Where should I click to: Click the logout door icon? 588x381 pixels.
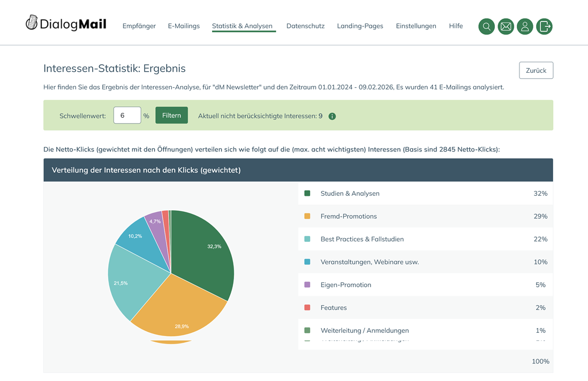(x=544, y=26)
